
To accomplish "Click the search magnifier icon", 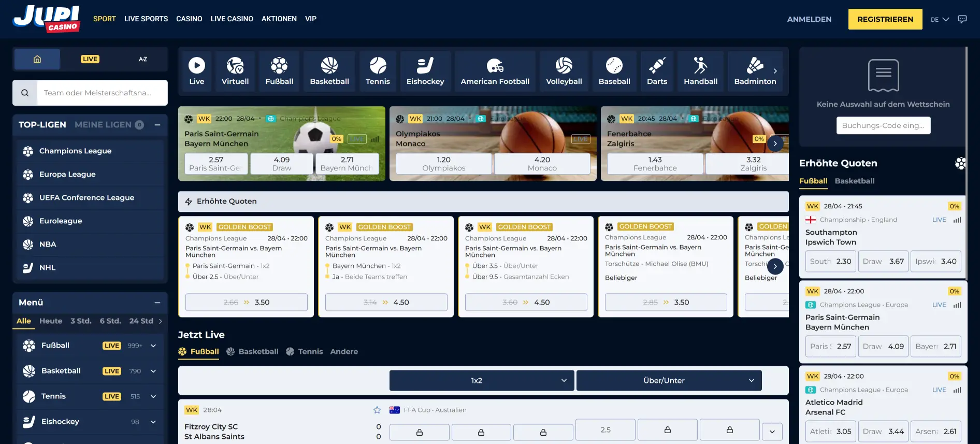I will pos(25,93).
